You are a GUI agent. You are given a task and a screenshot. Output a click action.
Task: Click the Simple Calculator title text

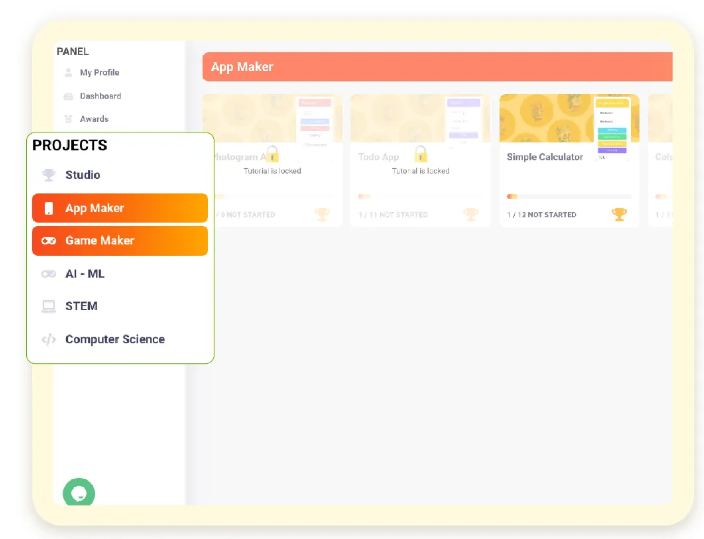545,157
